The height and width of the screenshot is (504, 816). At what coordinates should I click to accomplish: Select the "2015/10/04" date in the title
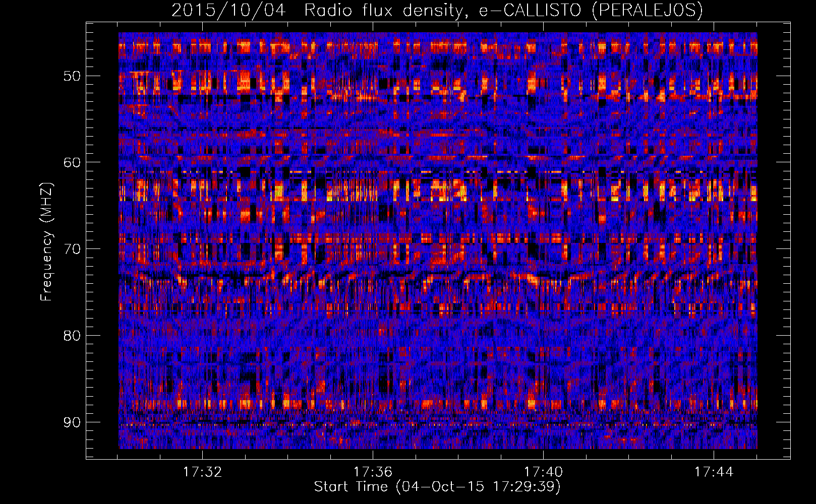[x=228, y=10]
